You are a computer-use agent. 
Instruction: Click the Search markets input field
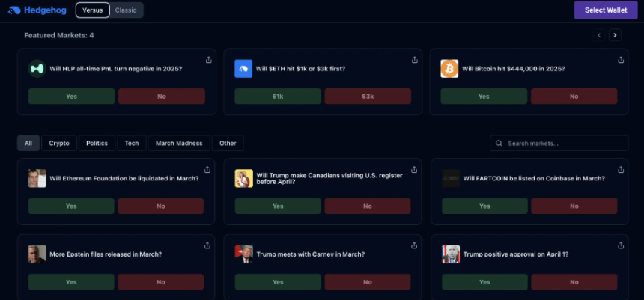pos(559,143)
